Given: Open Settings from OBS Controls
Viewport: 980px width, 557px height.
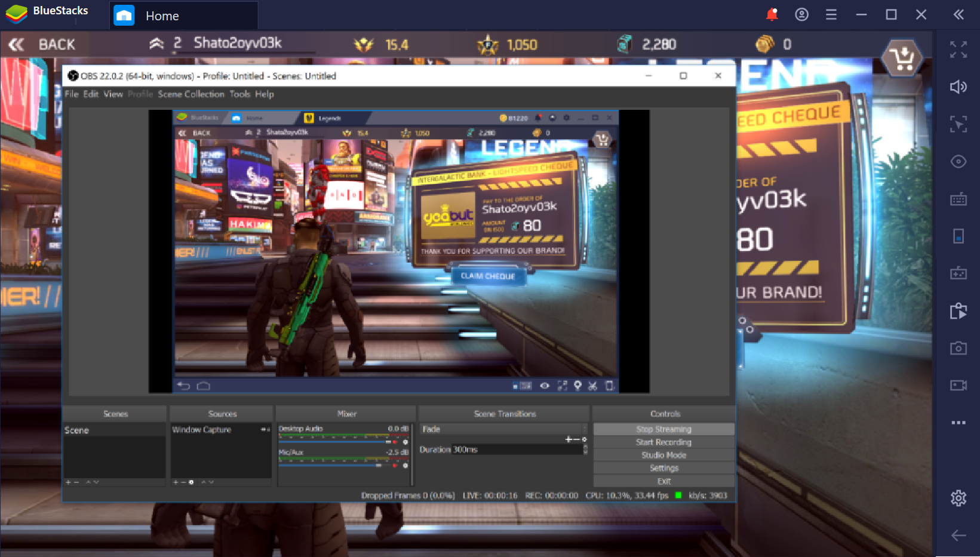Looking at the screenshot, I should click(x=663, y=468).
